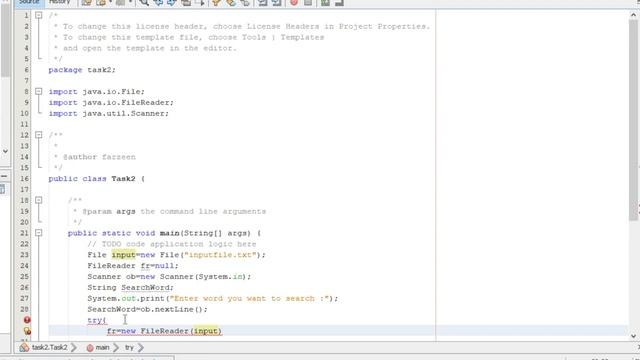Screen dimensions: 640x360
Task: Click 'fr=new FileReader(input)' on current line
Action: point(164,331)
